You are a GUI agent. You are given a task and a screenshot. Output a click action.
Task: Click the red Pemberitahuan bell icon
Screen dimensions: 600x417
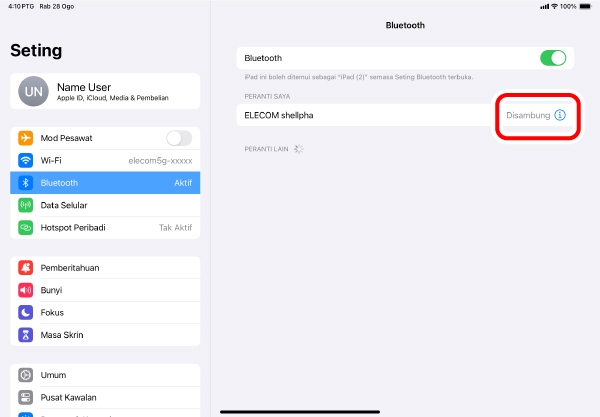click(x=26, y=268)
